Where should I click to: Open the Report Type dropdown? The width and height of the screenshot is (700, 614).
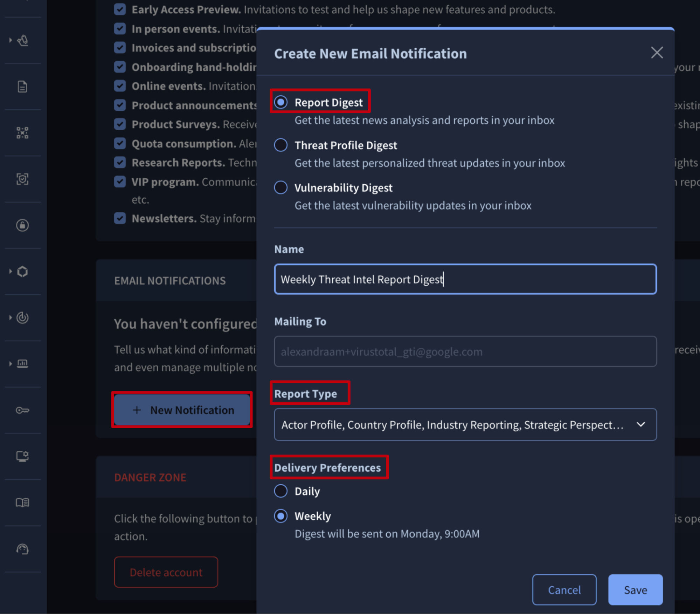pyautogui.click(x=465, y=425)
